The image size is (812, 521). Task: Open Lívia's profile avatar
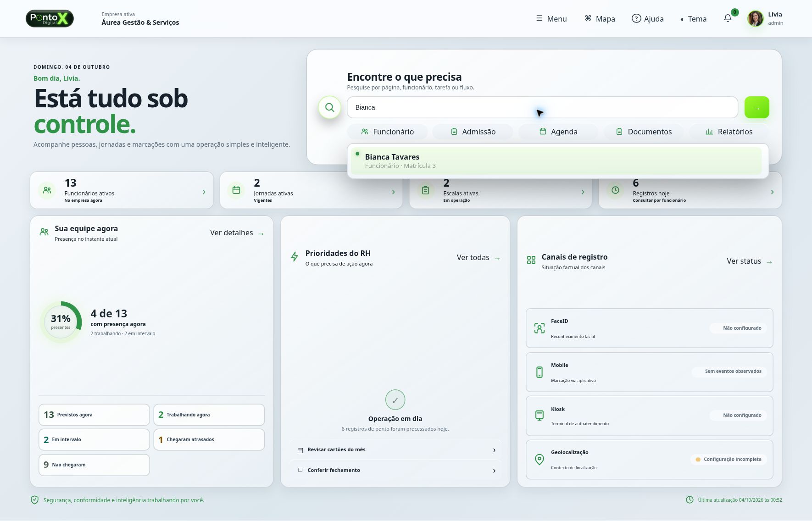(755, 18)
